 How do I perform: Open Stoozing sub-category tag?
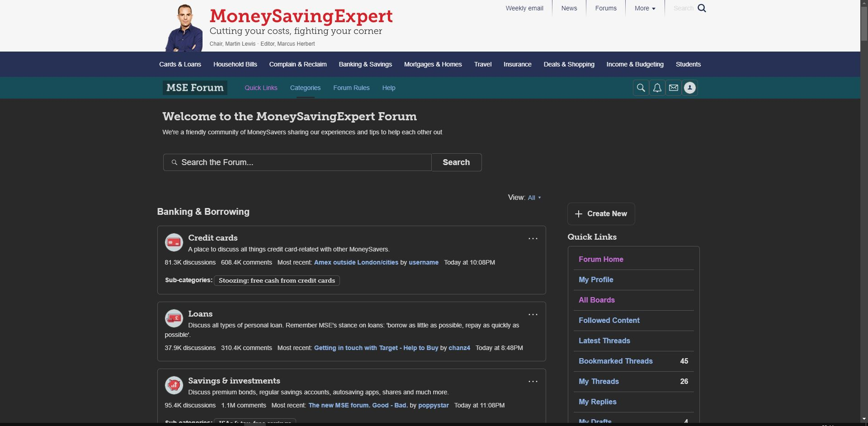(277, 280)
